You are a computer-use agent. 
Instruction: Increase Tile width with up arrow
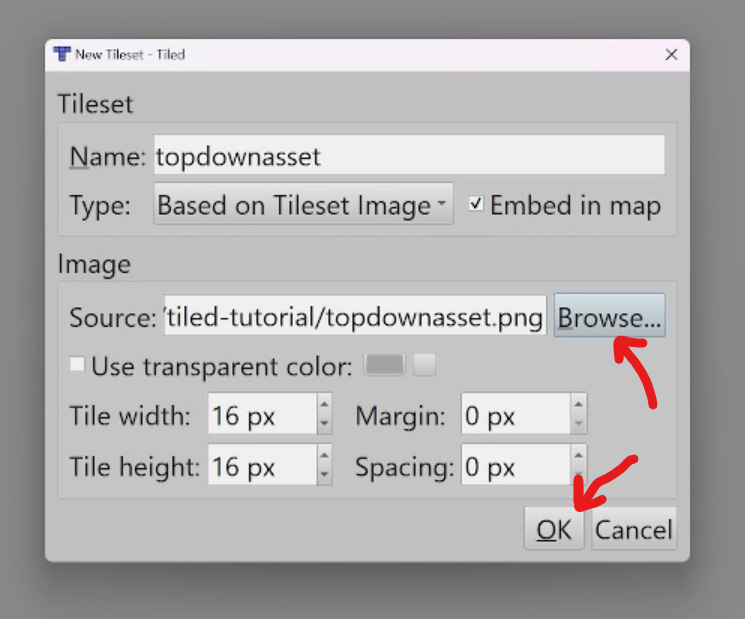pos(325,404)
